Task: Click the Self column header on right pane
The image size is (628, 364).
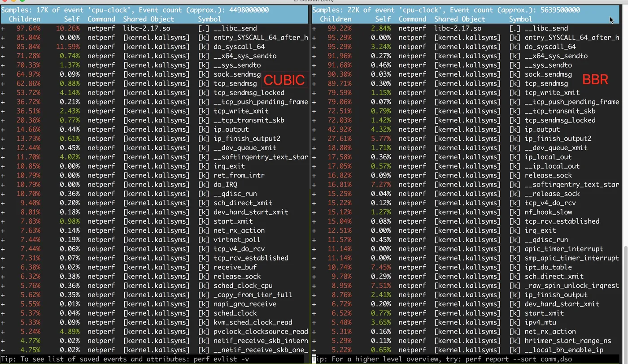Action: (383, 19)
